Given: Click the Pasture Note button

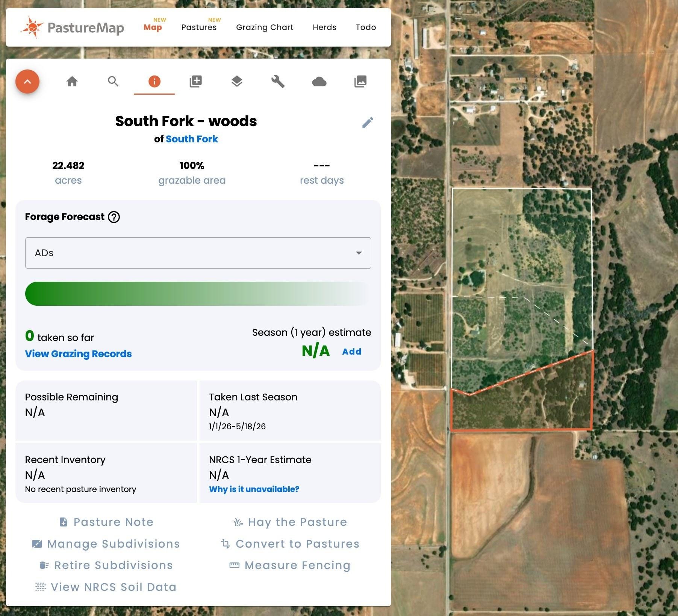Looking at the screenshot, I should pos(106,522).
